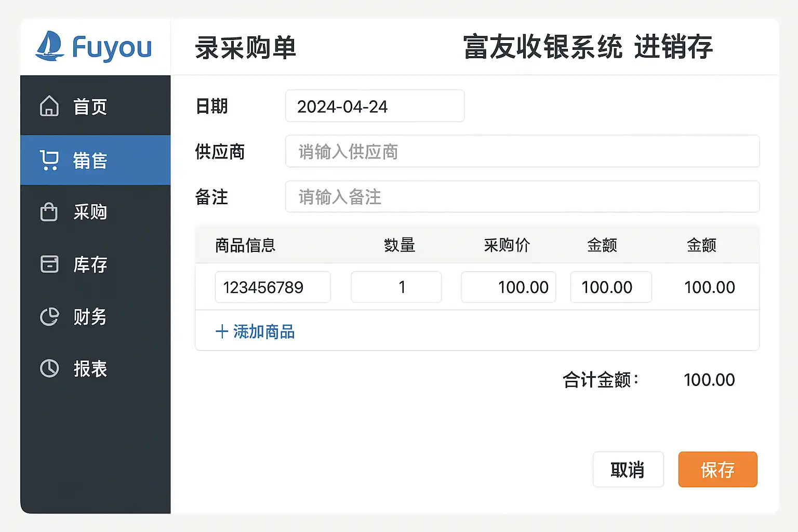Viewport: 798px width, 532px height.
Task: Select the quantity field with value 1
Action: [x=396, y=287]
